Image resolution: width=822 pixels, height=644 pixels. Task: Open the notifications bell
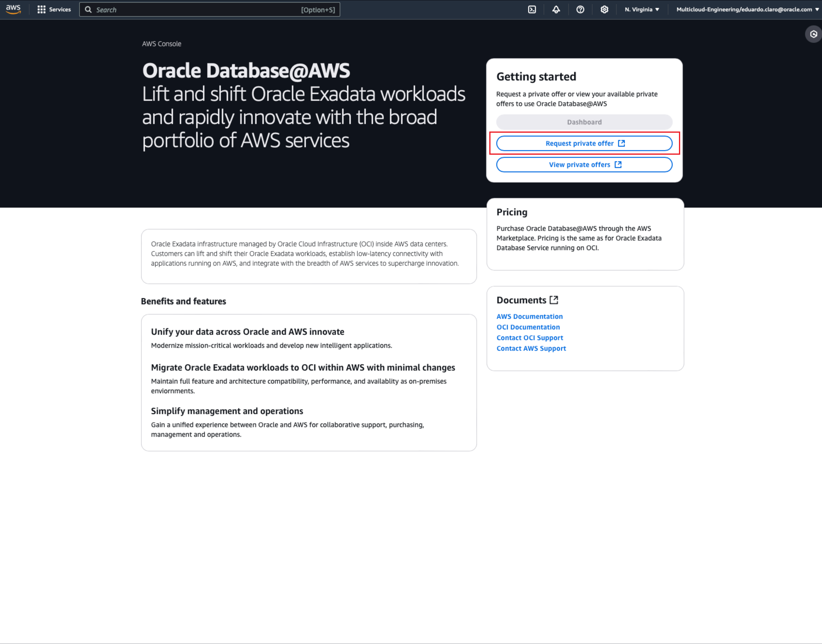point(556,9)
